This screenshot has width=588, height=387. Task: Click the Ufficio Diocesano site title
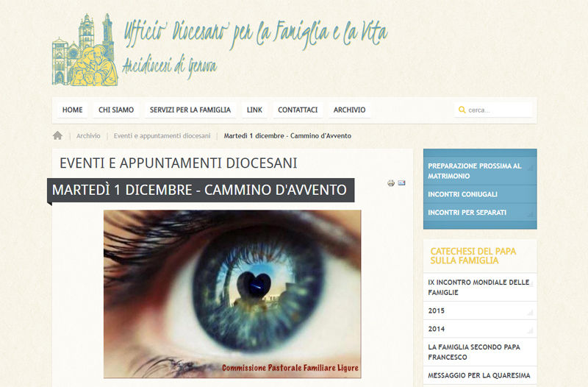click(255, 34)
